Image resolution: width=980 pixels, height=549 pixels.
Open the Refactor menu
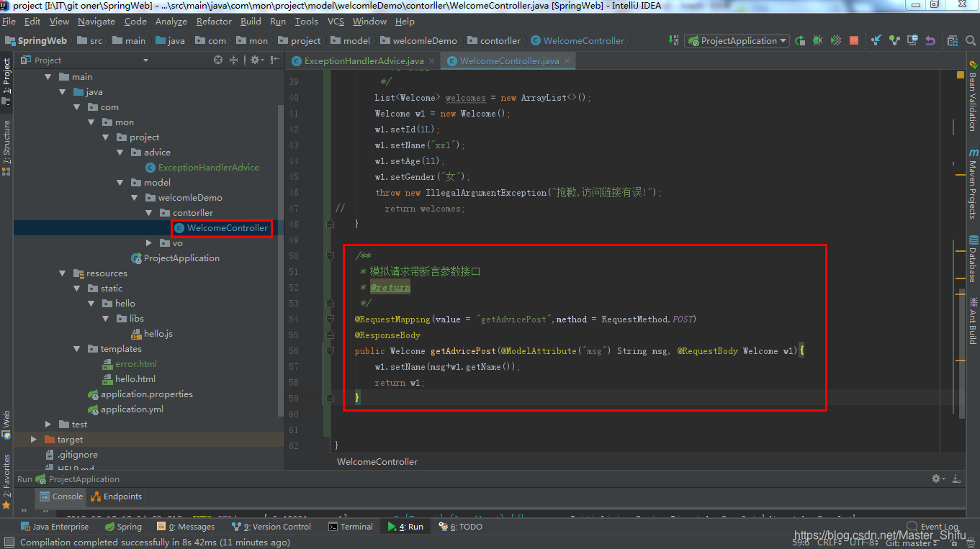(214, 22)
